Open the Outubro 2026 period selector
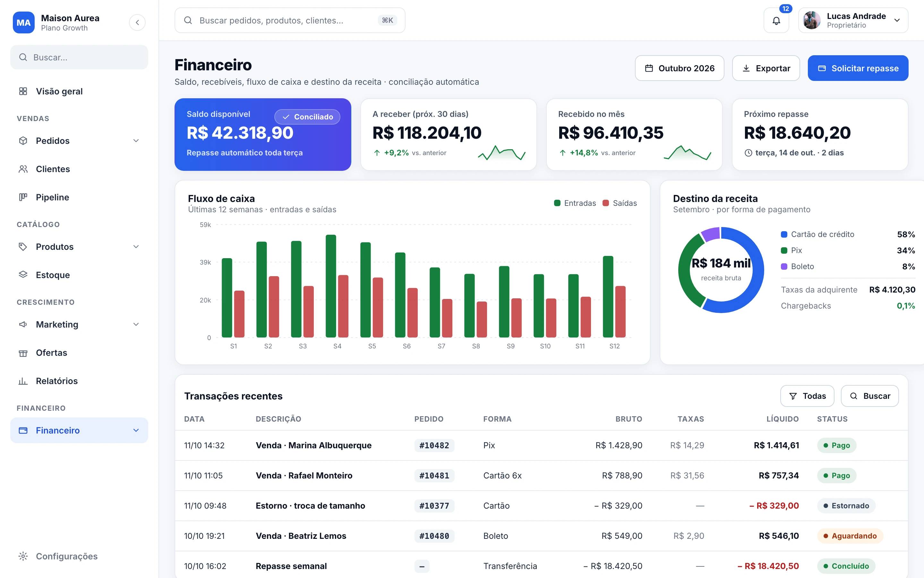This screenshot has height=578, width=924. tap(680, 68)
